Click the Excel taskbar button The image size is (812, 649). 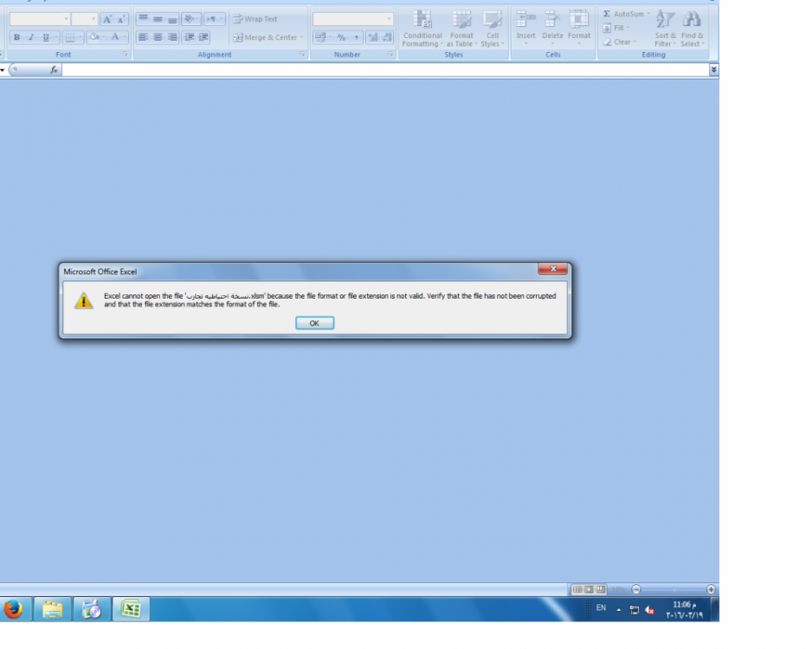[x=131, y=609]
